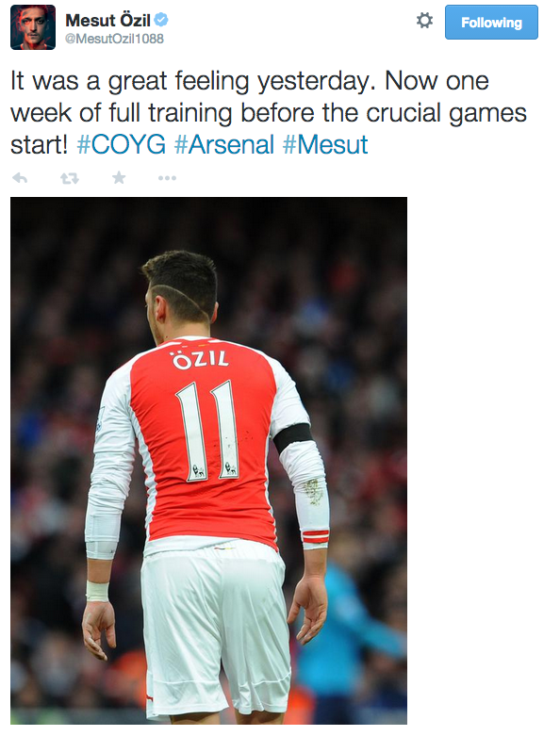This screenshot has height=736, width=560.
Task: Open the #Arsenal hashtag
Action: click(x=224, y=144)
